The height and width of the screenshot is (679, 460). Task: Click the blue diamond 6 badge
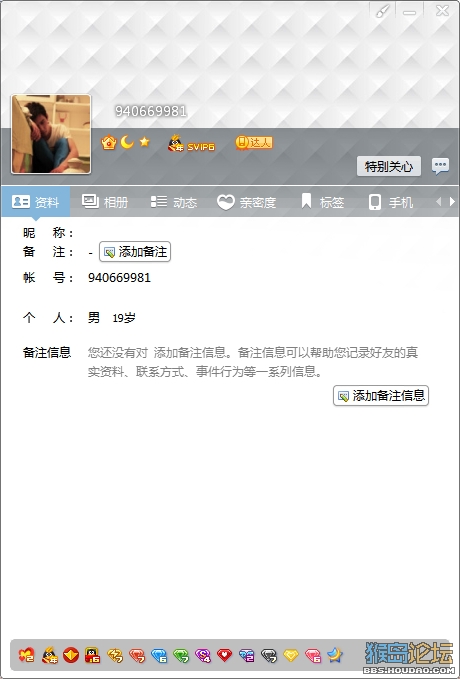click(159, 656)
